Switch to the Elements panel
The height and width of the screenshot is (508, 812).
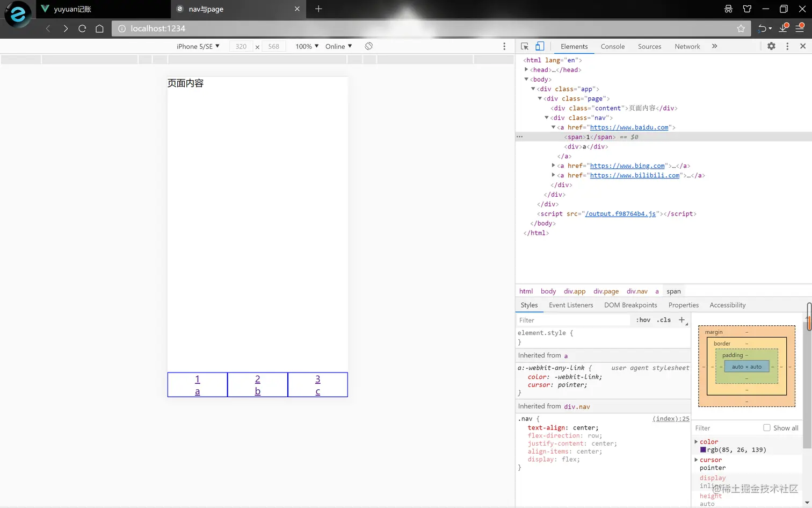574,47
